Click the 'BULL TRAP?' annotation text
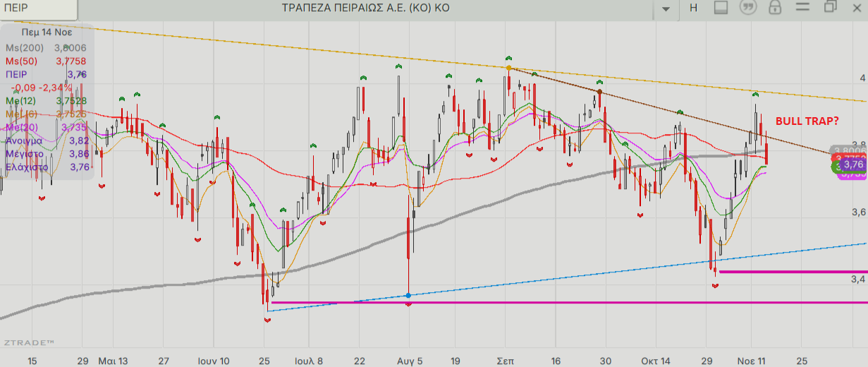 click(x=807, y=121)
